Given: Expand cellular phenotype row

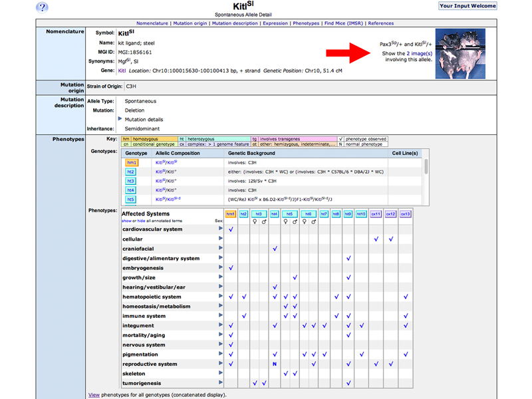Looking at the screenshot, I should (221, 239).
